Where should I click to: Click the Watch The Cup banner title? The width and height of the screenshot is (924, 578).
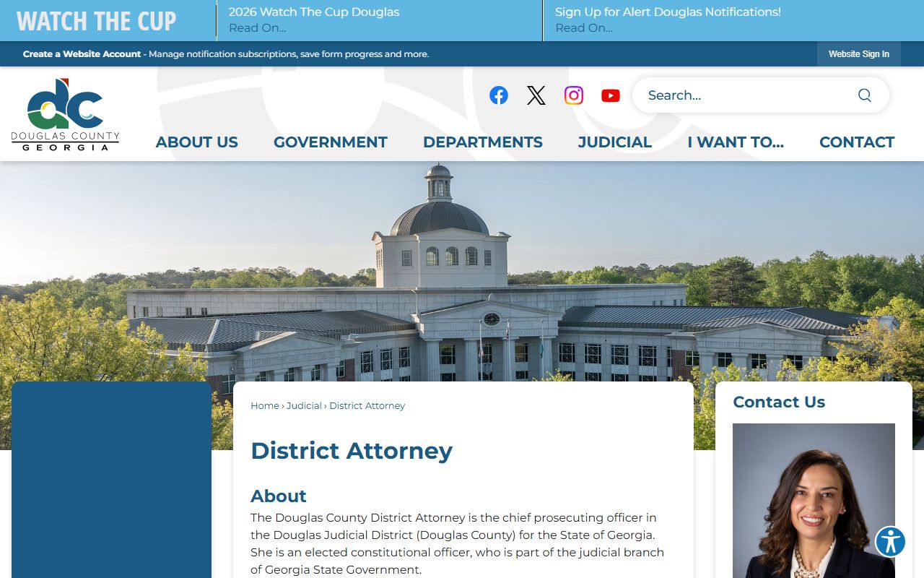(96, 21)
